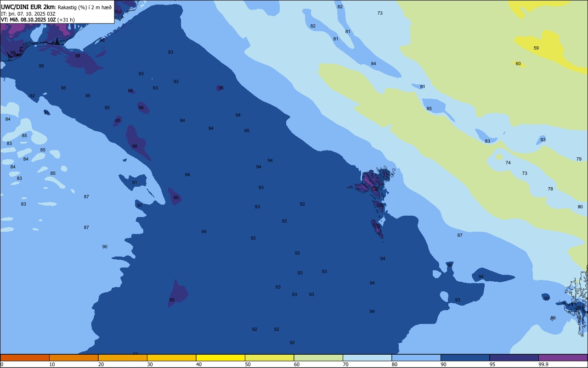588x368 pixels.
Task: Select the "70" legend tick label
Action: [346, 364]
